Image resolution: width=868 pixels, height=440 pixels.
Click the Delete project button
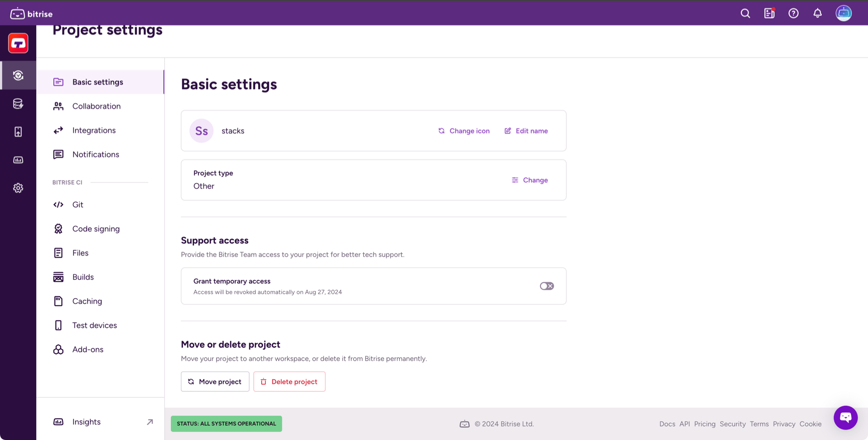[x=289, y=382]
